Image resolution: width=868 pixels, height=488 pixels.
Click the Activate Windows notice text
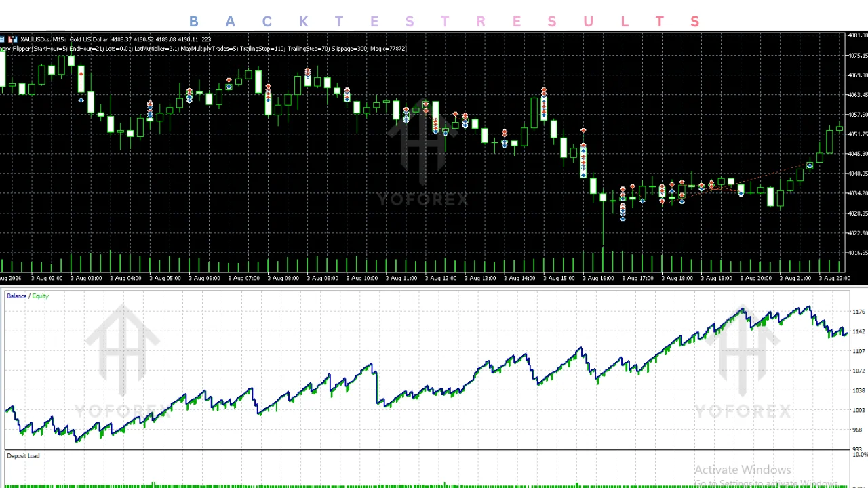coord(743,470)
